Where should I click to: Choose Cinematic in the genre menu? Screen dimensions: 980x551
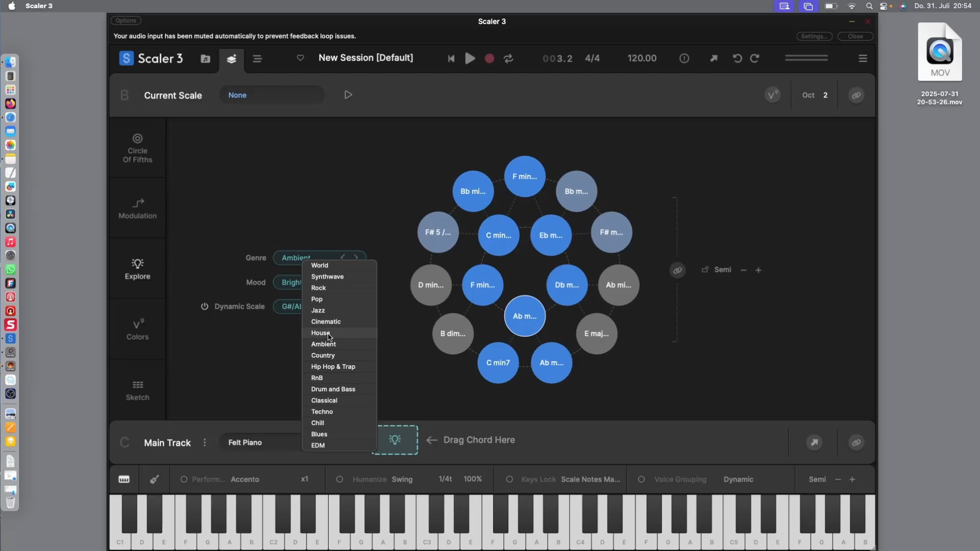pyautogui.click(x=326, y=321)
